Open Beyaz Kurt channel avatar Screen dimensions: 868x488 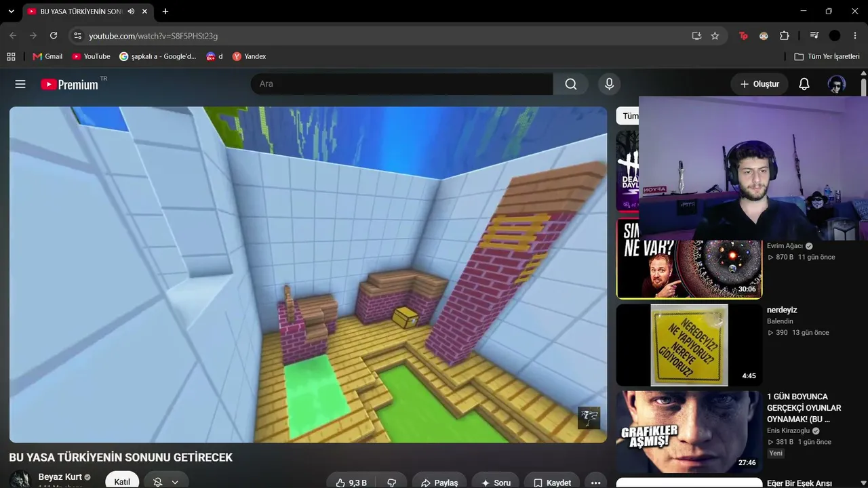[x=20, y=479]
